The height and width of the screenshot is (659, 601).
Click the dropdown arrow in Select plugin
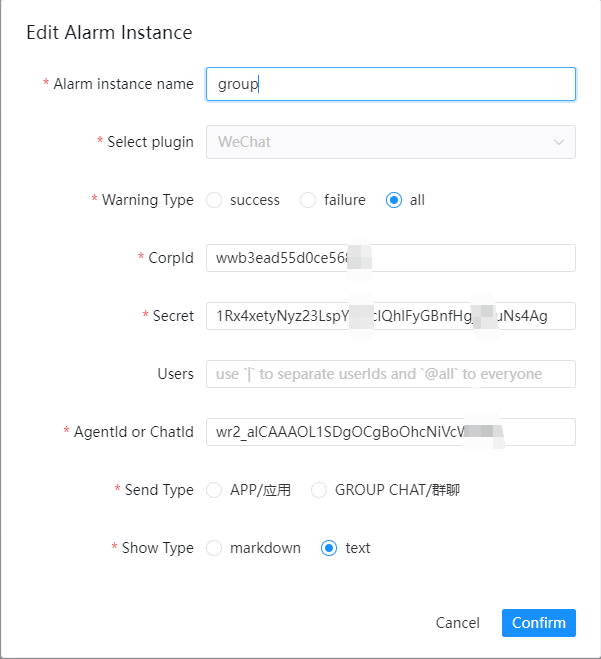[x=559, y=142]
